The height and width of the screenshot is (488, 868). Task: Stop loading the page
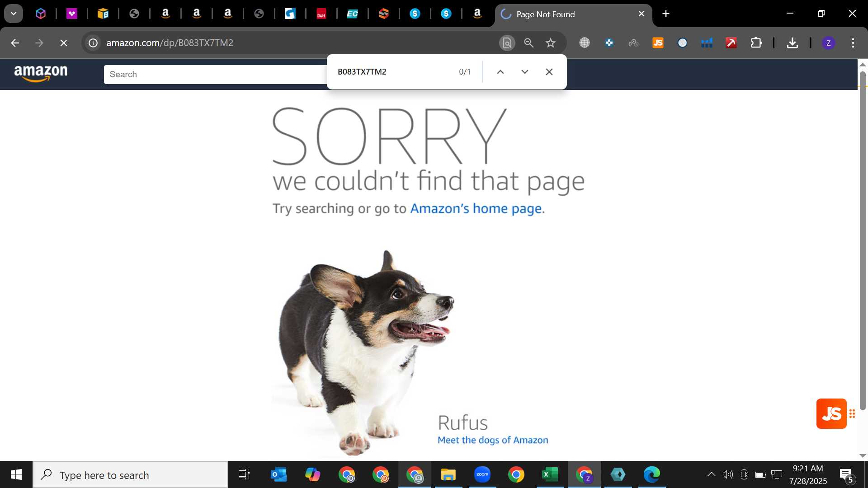[64, 43]
